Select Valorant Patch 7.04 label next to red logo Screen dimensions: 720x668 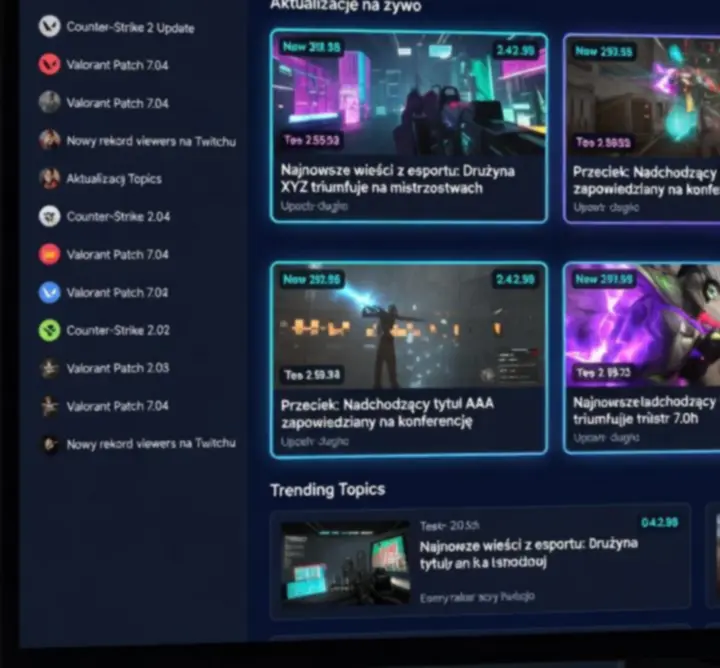(x=118, y=65)
